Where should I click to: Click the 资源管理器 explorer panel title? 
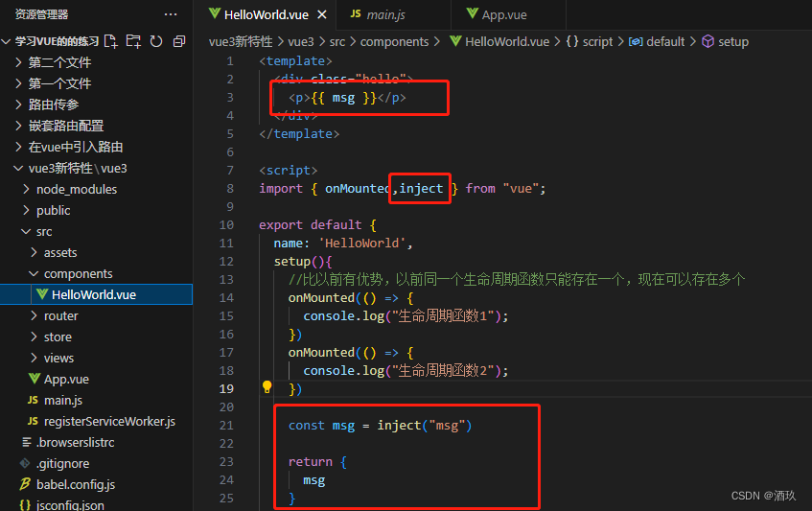coord(41,14)
